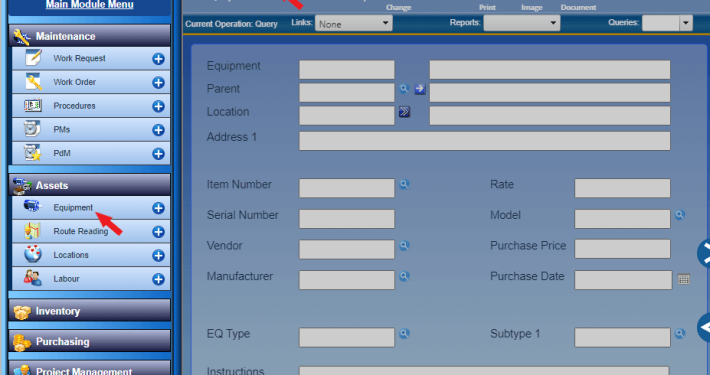710x375 pixels.
Task: Expand the Purchasing section
Action: [x=90, y=341]
